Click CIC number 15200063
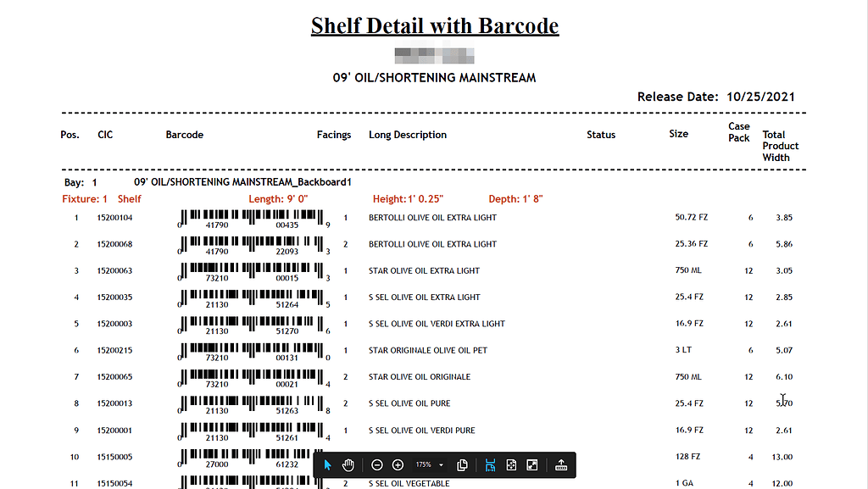The width and height of the screenshot is (868, 489). 115,271
